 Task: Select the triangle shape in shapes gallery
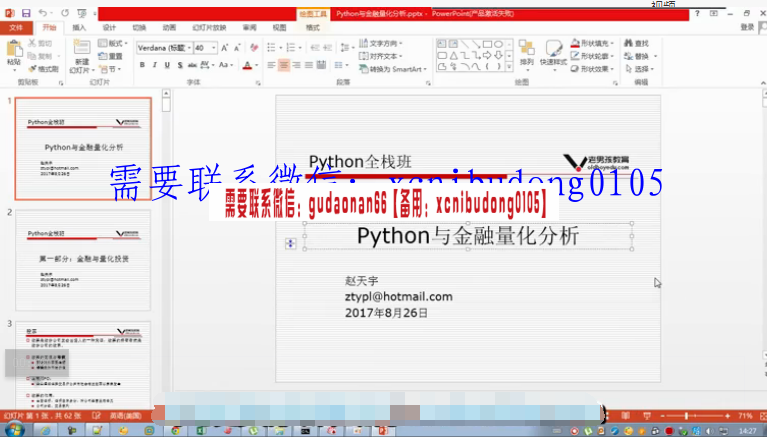[x=453, y=55]
